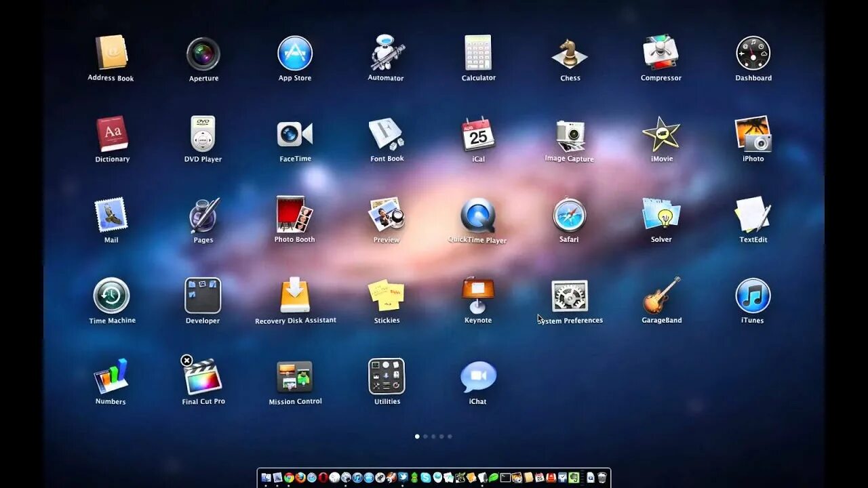Open iCal in Launchpad grid
The height and width of the screenshot is (488, 868).
478,134
